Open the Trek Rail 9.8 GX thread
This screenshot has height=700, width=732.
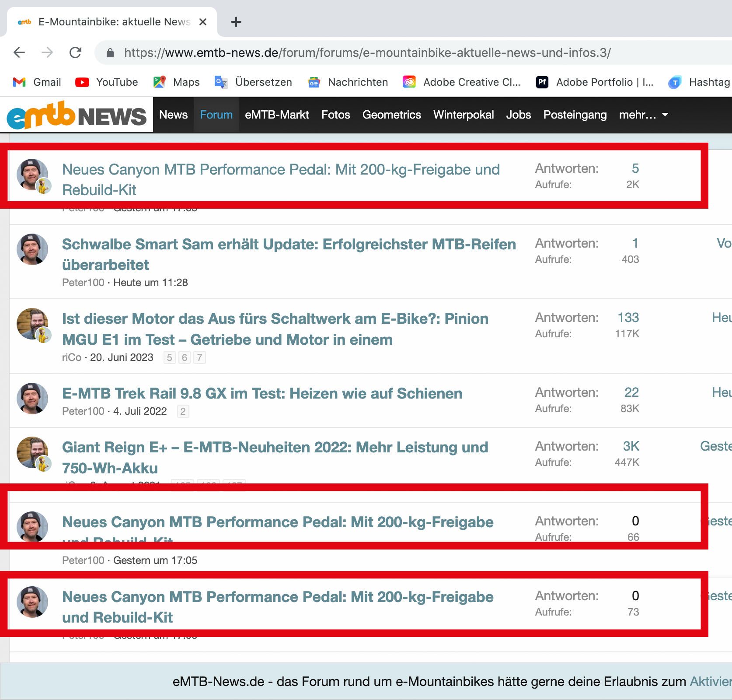(262, 393)
